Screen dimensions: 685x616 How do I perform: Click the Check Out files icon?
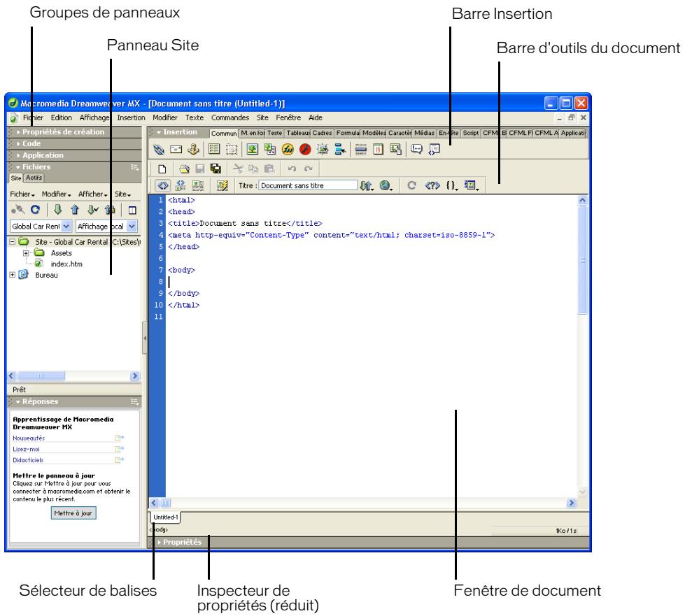pos(92,210)
